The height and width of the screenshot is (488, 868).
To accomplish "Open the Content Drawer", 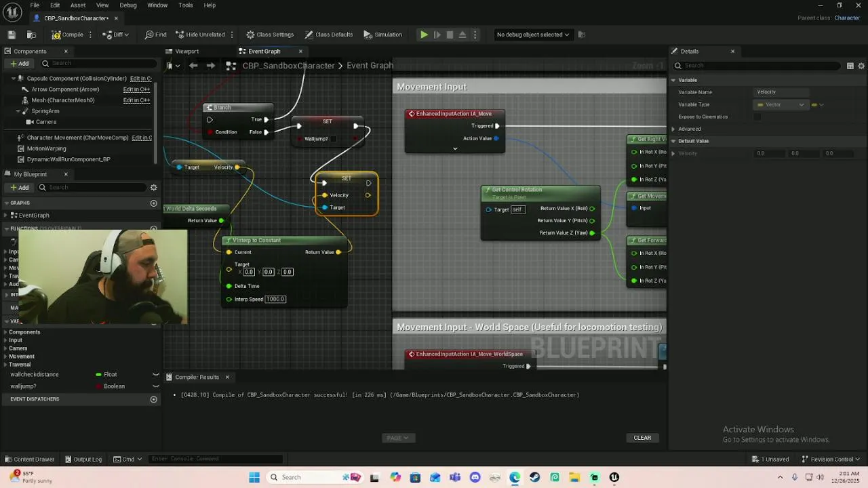I will coord(28,459).
